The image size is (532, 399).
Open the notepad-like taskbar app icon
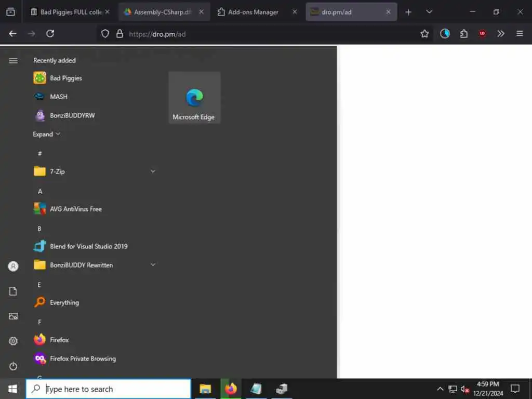pos(256,389)
